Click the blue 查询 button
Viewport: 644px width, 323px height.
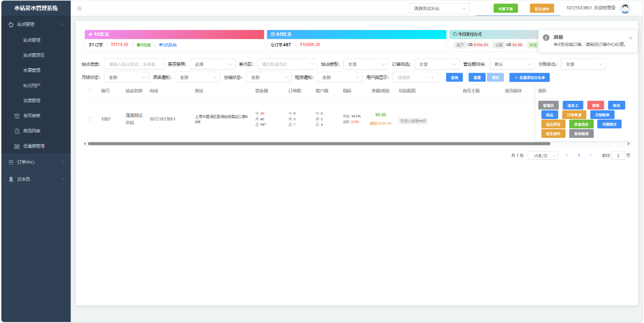[454, 77]
